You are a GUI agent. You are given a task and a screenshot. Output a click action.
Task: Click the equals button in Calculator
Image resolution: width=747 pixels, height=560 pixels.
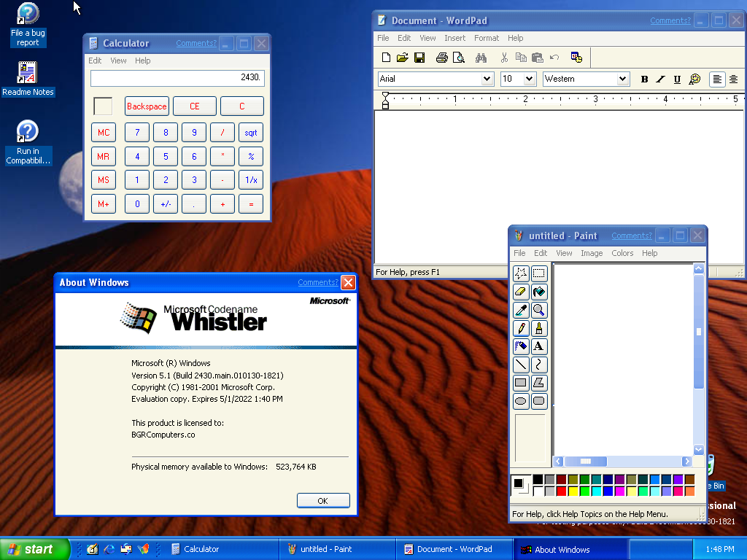click(x=251, y=204)
